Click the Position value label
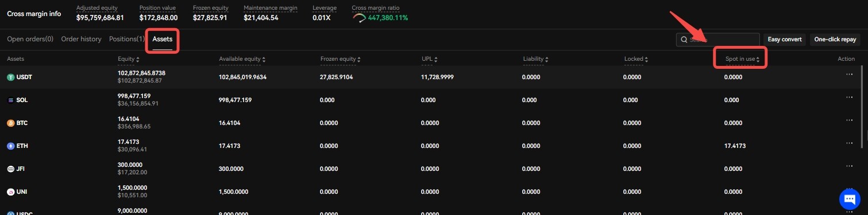The image size is (868, 215). click(157, 9)
